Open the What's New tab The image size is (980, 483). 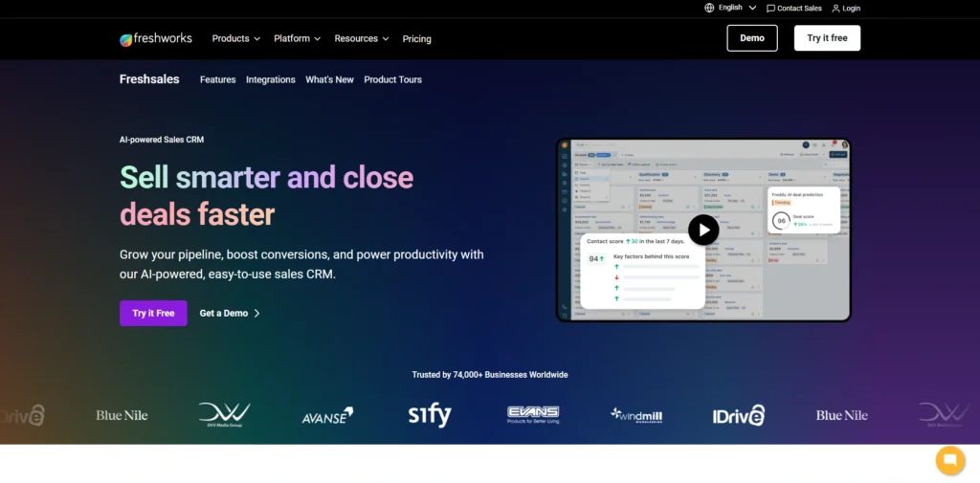(329, 79)
